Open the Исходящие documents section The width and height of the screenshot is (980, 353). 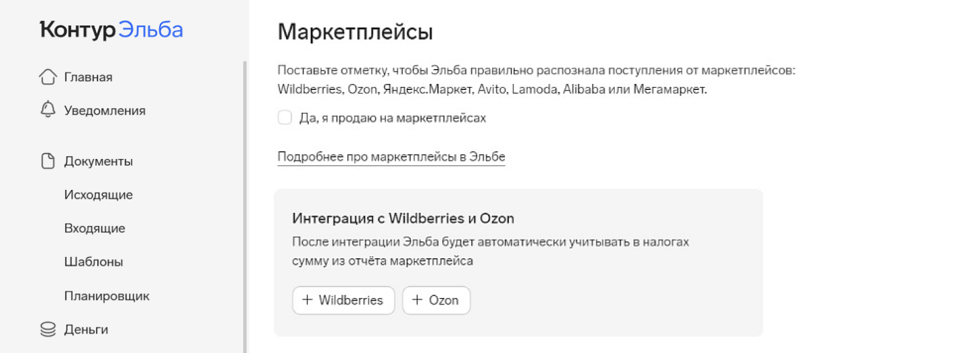(99, 195)
